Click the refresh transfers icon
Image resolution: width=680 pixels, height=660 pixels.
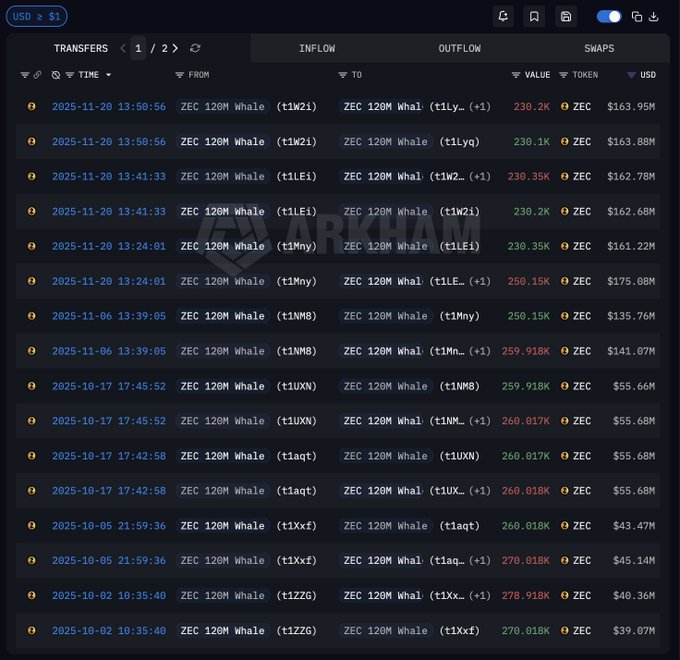(x=195, y=48)
